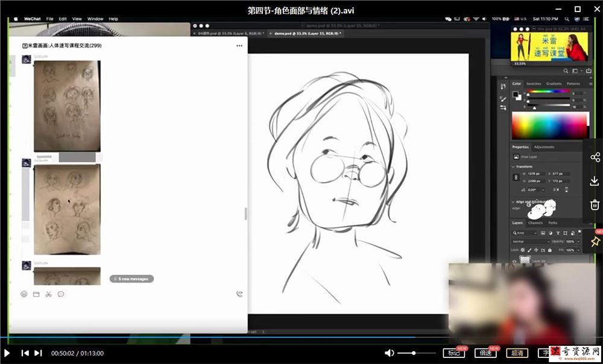This screenshot has width=603, height=364.
Task: Collapse the Transform section
Action: point(513,167)
